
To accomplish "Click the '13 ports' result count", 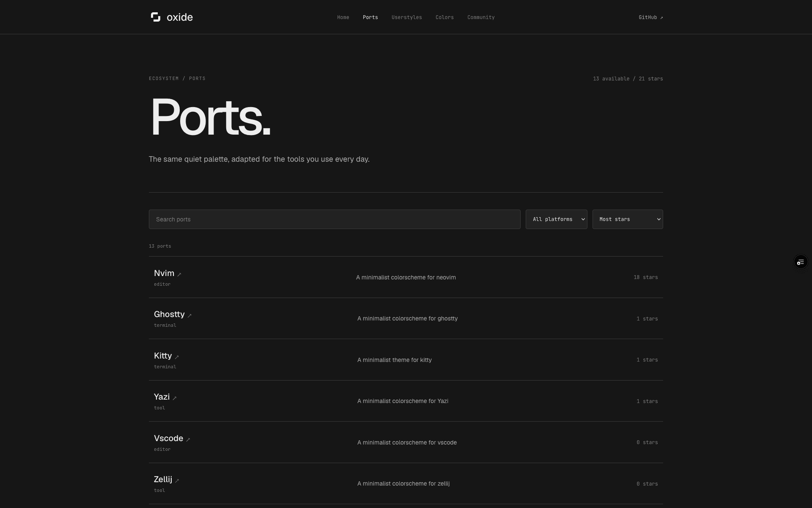I will (x=160, y=246).
